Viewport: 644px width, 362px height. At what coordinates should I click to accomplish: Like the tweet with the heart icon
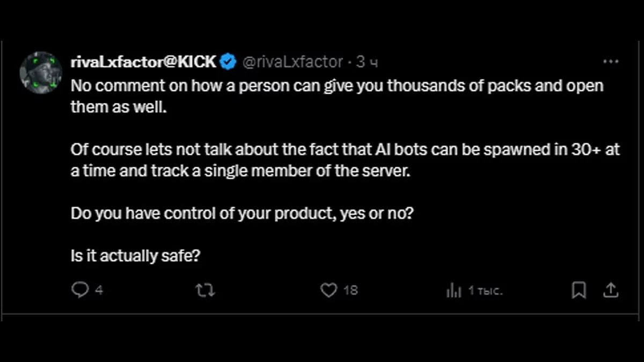click(328, 290)
